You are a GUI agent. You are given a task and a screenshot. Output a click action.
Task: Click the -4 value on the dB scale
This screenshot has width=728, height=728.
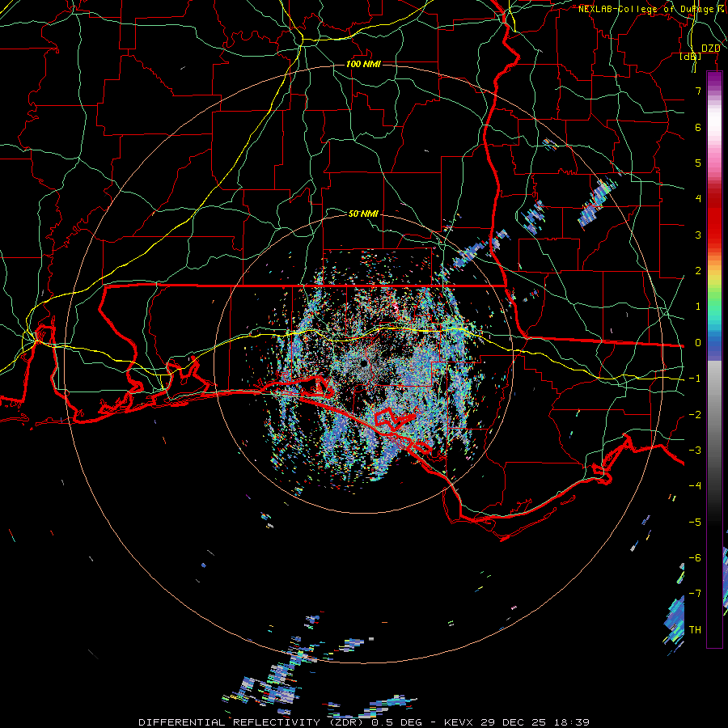pyautogui.click(x=695, y=486)
